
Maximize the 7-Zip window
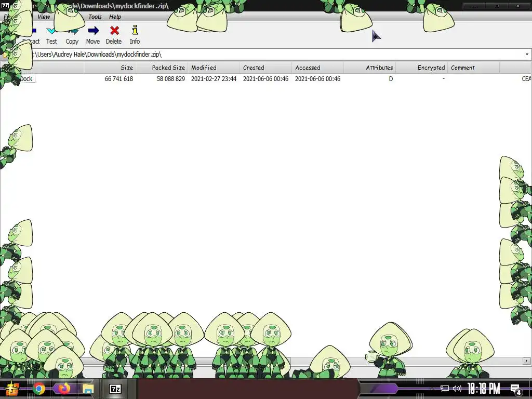click(x=497, y=6)
